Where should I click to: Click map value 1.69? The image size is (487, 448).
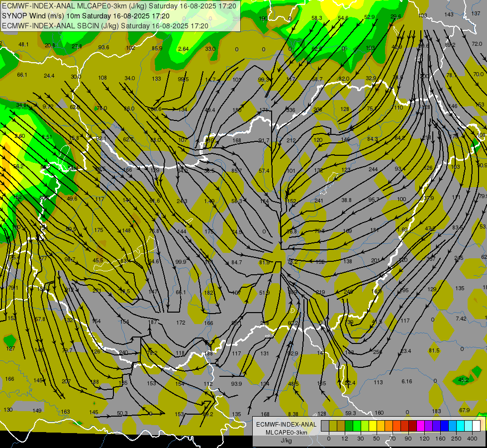(x=402, y=229)
